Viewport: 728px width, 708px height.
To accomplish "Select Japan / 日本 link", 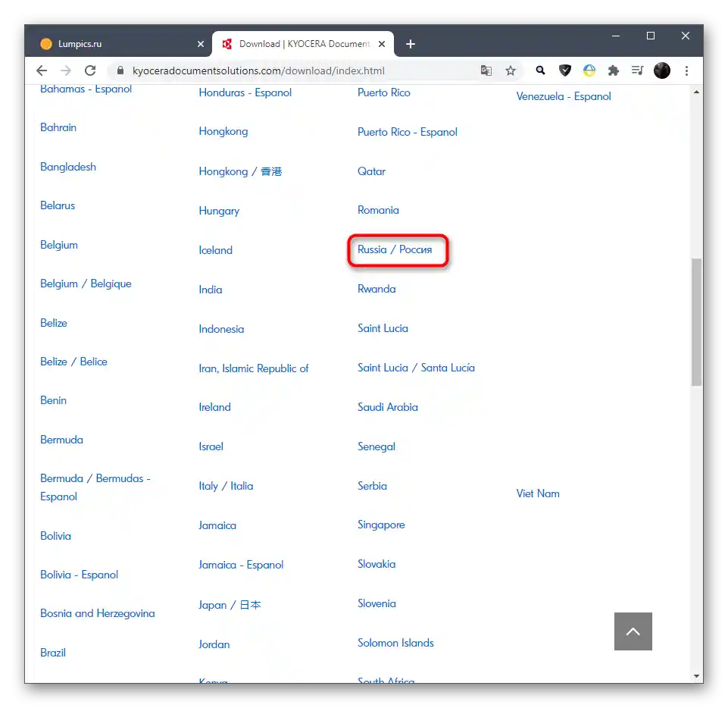I will coord(230,605).
